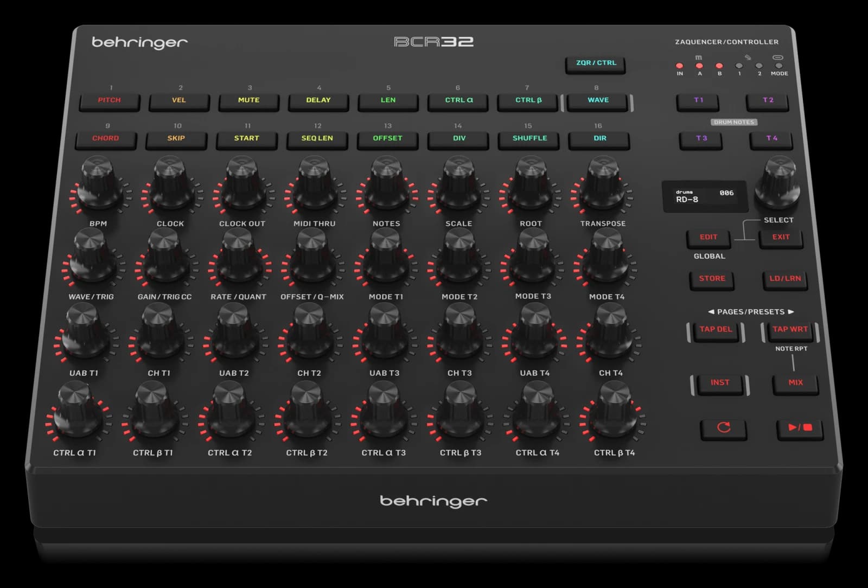Screen dimensions: 868x588
Task: Open the INST button
Action: [x=720, y=384]
